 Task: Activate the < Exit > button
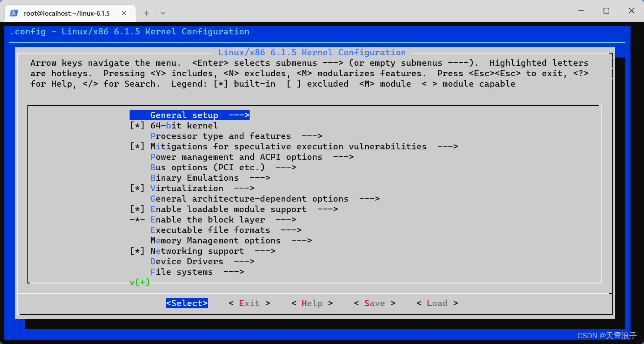[250, 303]
